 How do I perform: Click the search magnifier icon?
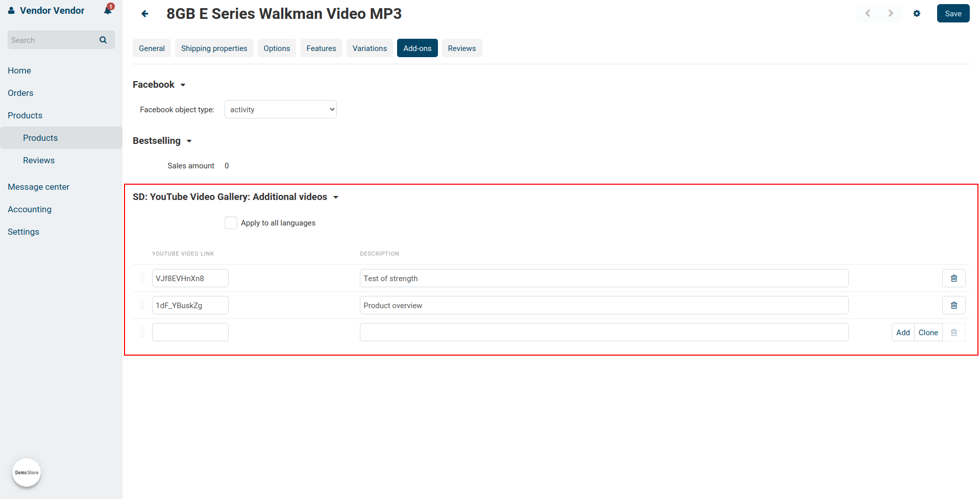point(103,40)
